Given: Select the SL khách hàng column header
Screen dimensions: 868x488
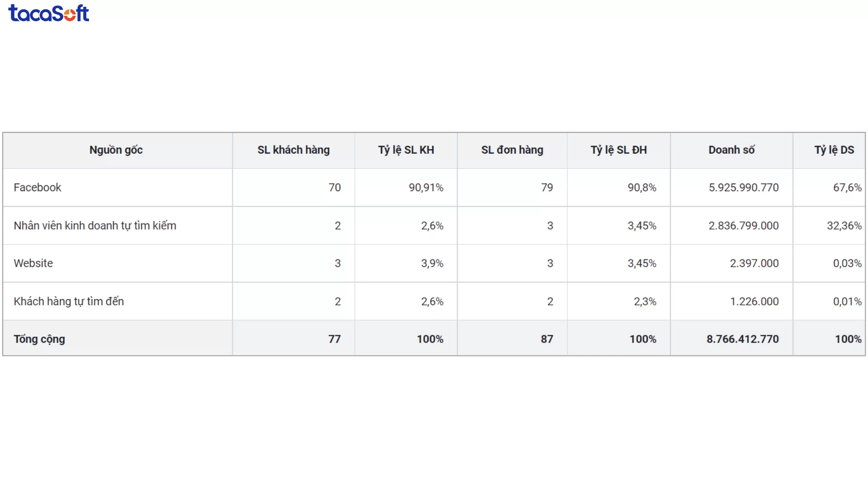Looking at the screenshot, I should (x=293, y=150).
